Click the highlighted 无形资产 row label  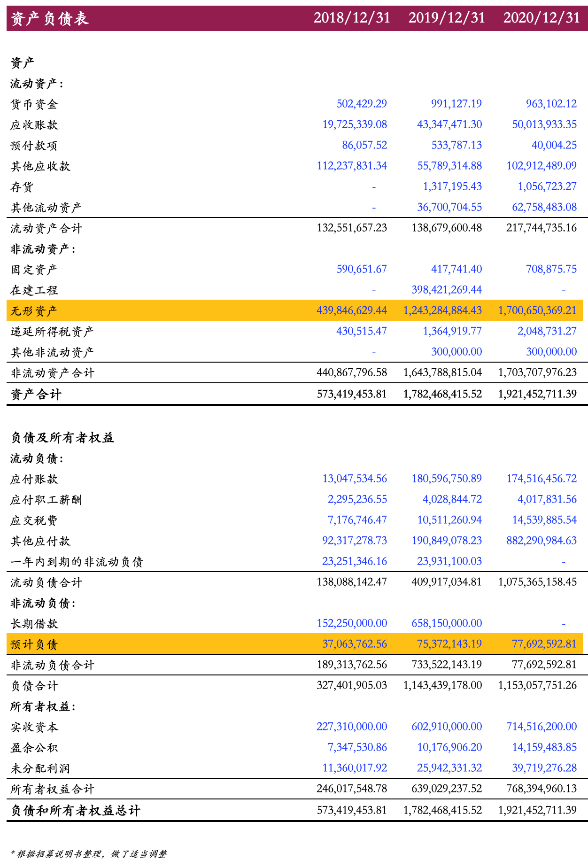point(34,311)
